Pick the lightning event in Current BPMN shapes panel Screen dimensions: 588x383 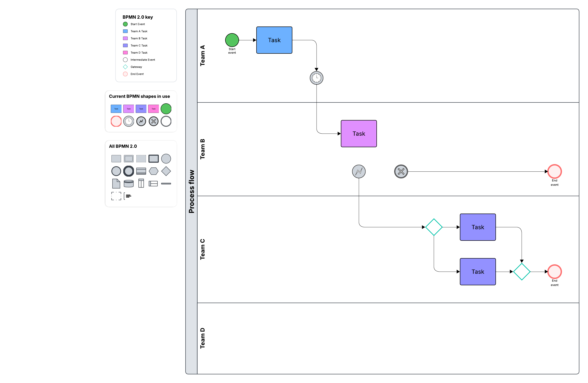[x=141, y=121]
